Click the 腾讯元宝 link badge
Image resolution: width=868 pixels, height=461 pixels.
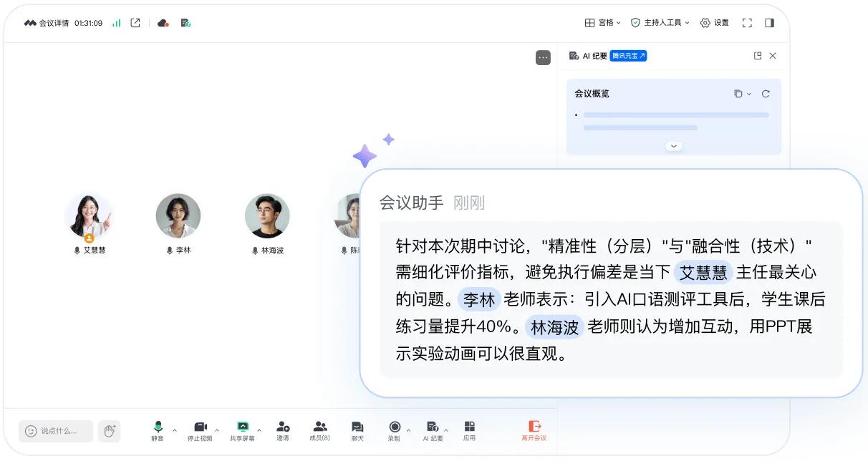(x=628, y=56)
